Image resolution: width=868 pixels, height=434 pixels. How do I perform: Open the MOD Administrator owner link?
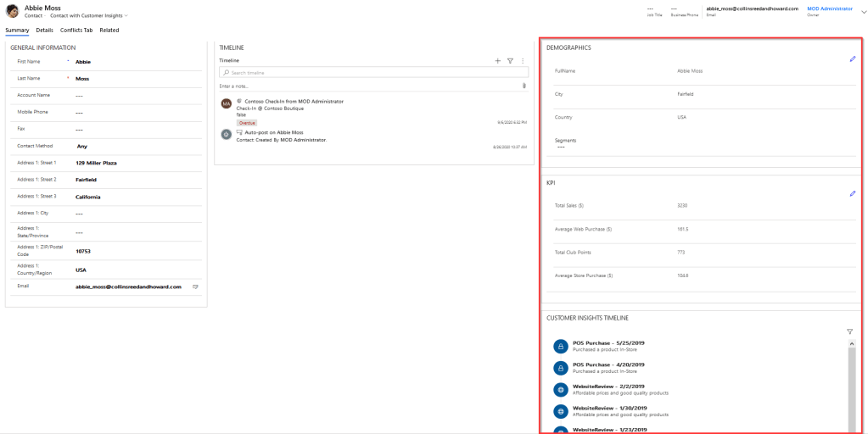tap(829, 8)
